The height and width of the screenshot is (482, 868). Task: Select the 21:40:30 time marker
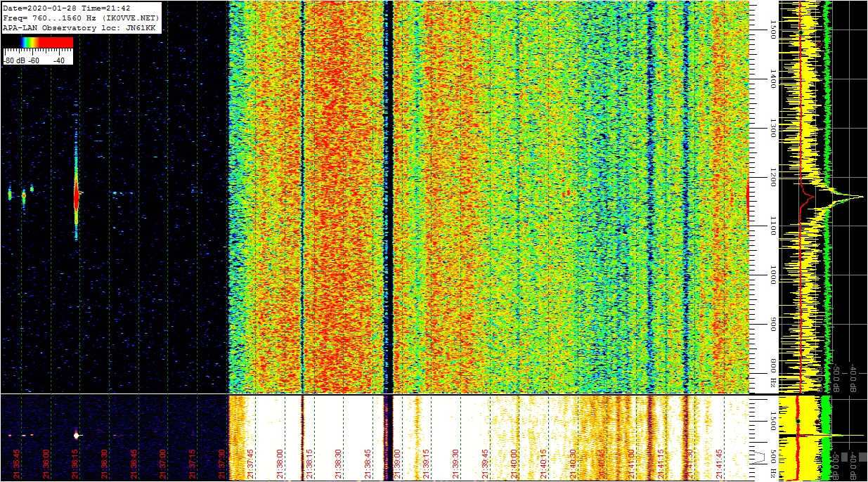coord(574,464)
